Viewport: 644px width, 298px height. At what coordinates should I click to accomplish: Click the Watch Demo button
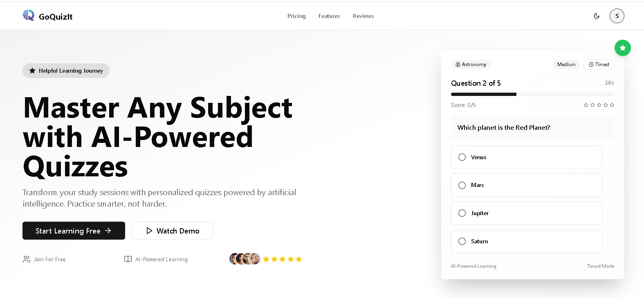click(x=172, y=231)
